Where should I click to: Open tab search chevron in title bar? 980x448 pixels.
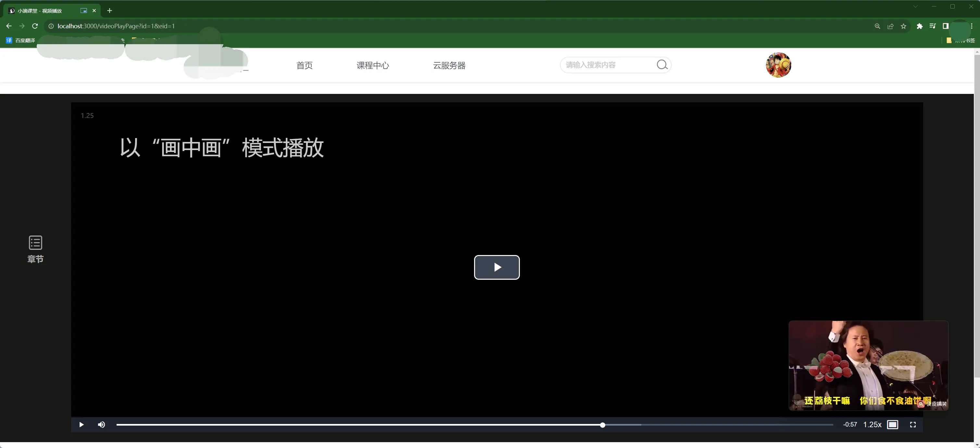(915, 6)
